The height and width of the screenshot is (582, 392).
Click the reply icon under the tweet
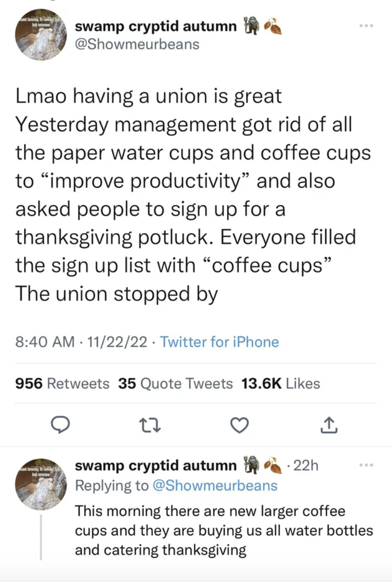click(x=61, y=424)
